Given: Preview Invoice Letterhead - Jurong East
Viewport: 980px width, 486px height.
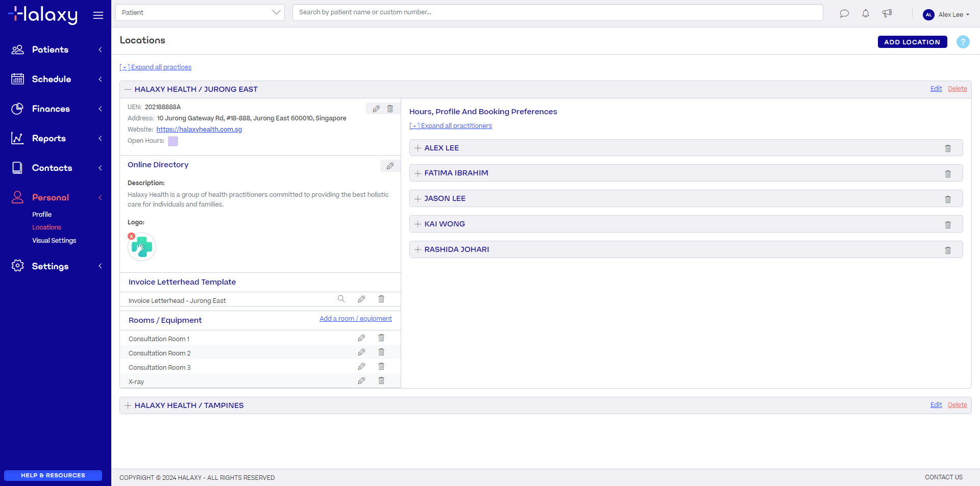Looking at the screenshot, I should point(341,299).
